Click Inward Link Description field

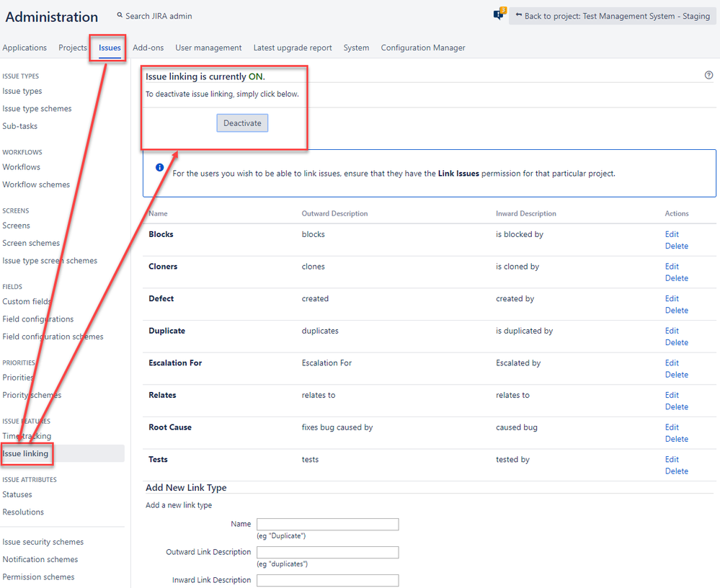click(x=327, y=580)
